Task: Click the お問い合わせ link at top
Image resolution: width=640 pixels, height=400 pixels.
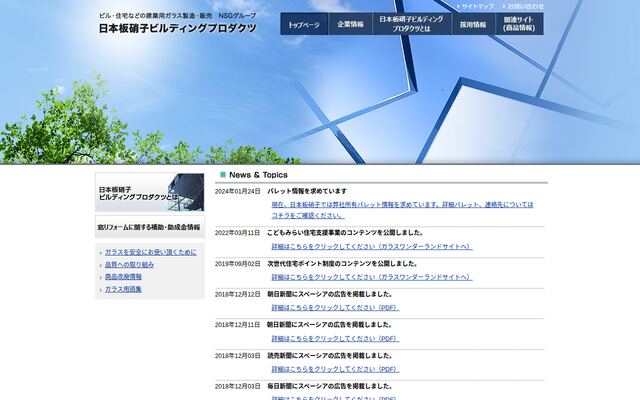Action: [525, 7]
